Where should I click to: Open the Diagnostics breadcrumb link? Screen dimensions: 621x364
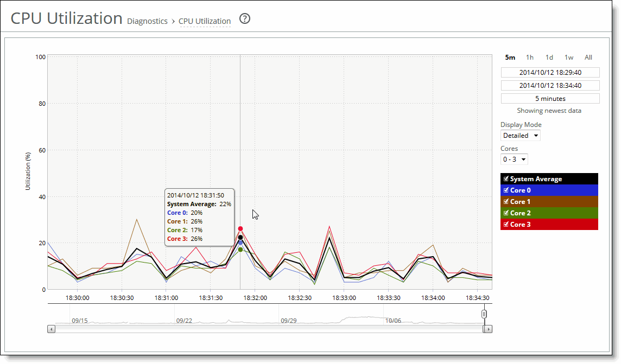(147, 21)
